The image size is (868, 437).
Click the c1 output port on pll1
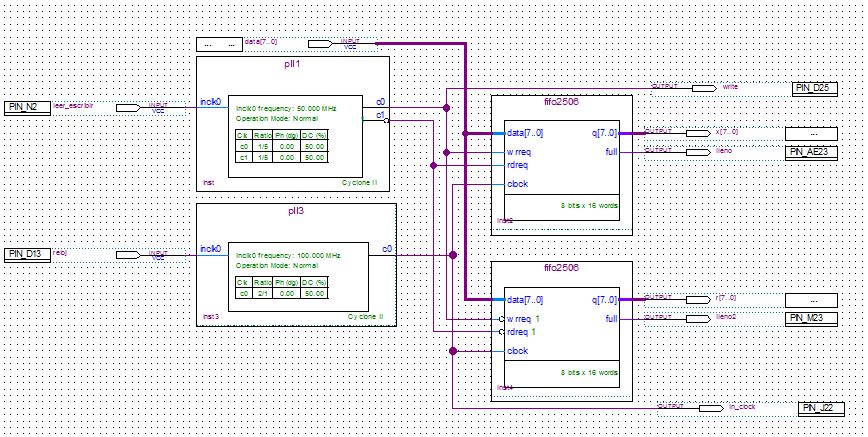tap(380, 116)
